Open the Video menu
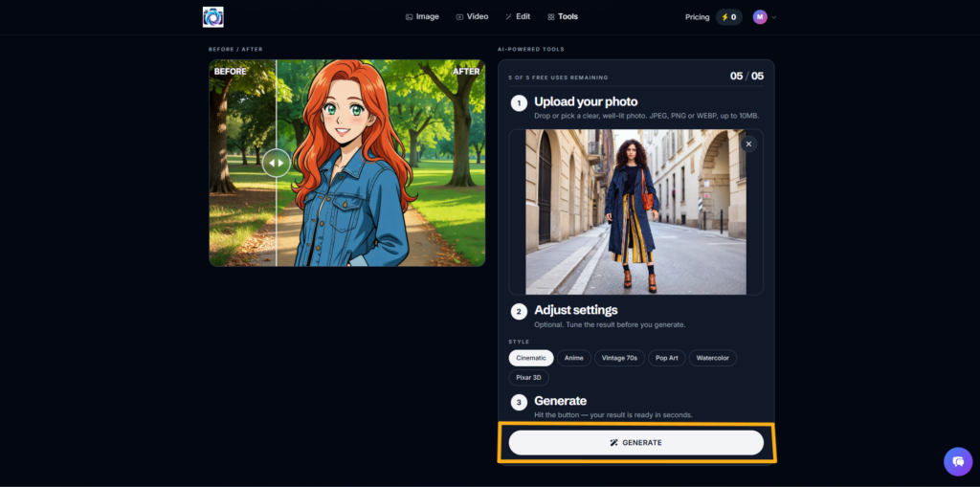 [x=472, y=17]
